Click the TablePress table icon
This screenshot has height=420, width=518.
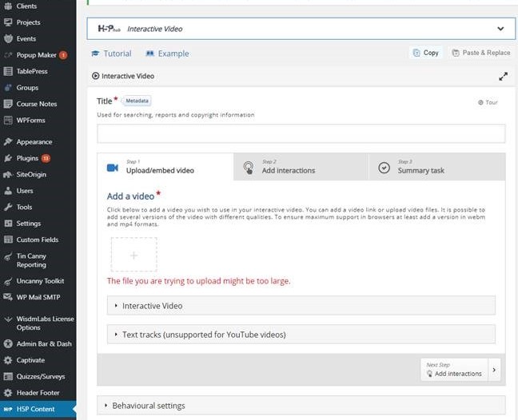click(x=8, y=71)
